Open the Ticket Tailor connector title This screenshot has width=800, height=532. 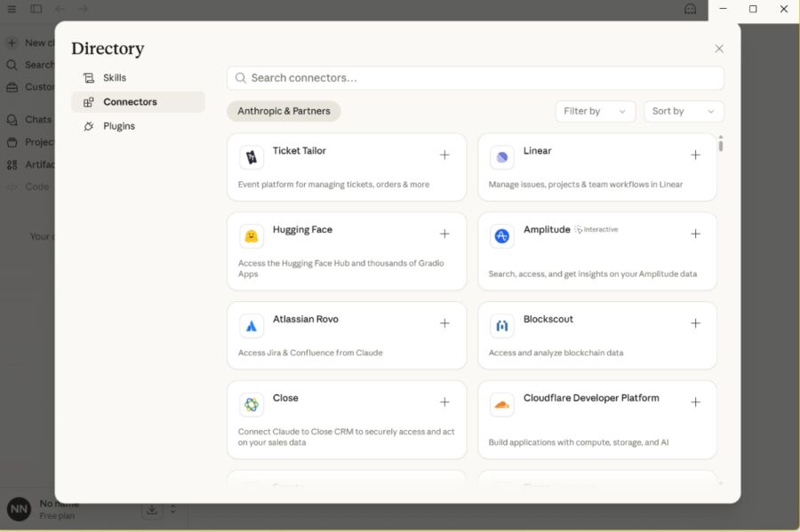[x=299, y=151]
